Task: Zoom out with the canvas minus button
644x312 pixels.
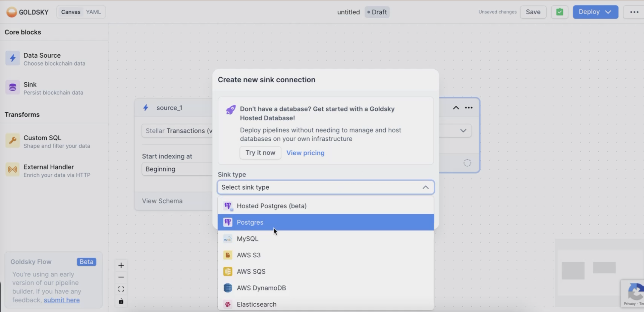Action: click(x=121, y=277)
